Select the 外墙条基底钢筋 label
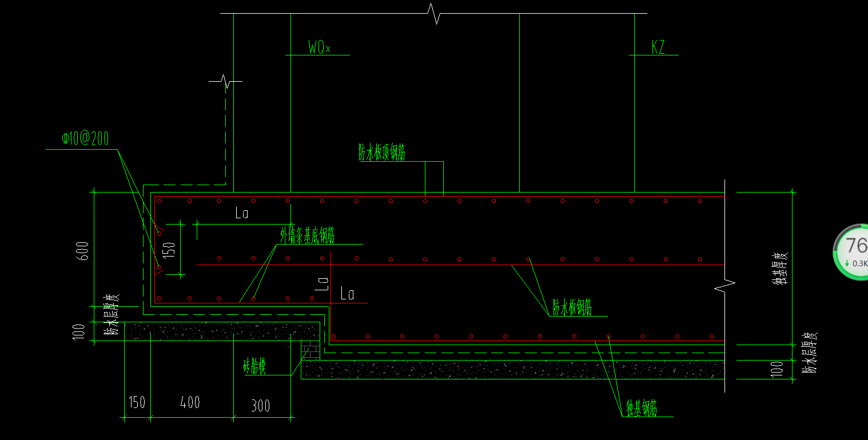This screenshot has width=868, height=440. tap(307, 235)
